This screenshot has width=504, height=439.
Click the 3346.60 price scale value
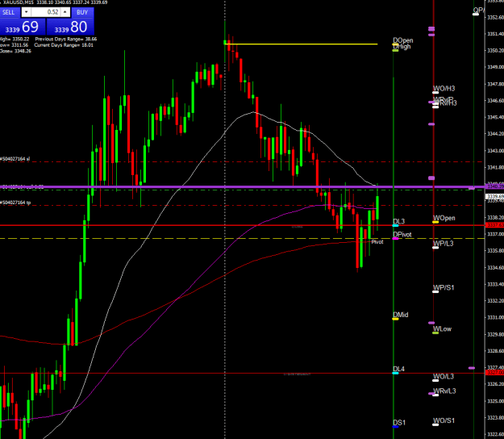(x=495, y=100)
